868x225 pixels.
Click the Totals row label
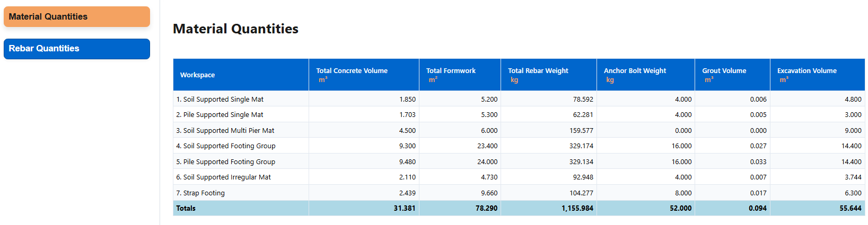(186, 209)
